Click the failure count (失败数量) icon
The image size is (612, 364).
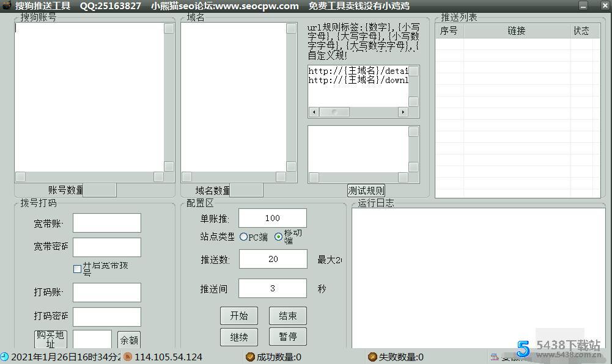coord(372,357)
